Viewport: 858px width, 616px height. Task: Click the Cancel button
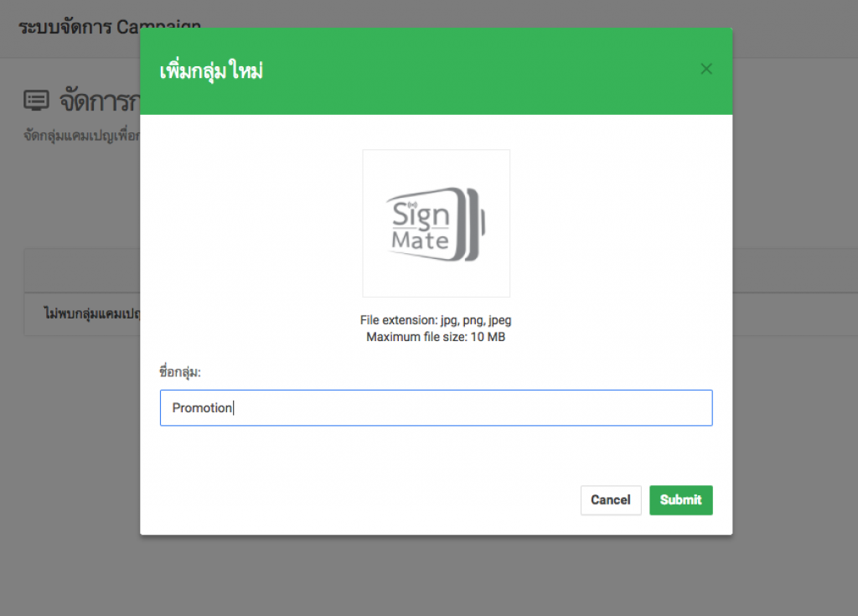(611, 500)
